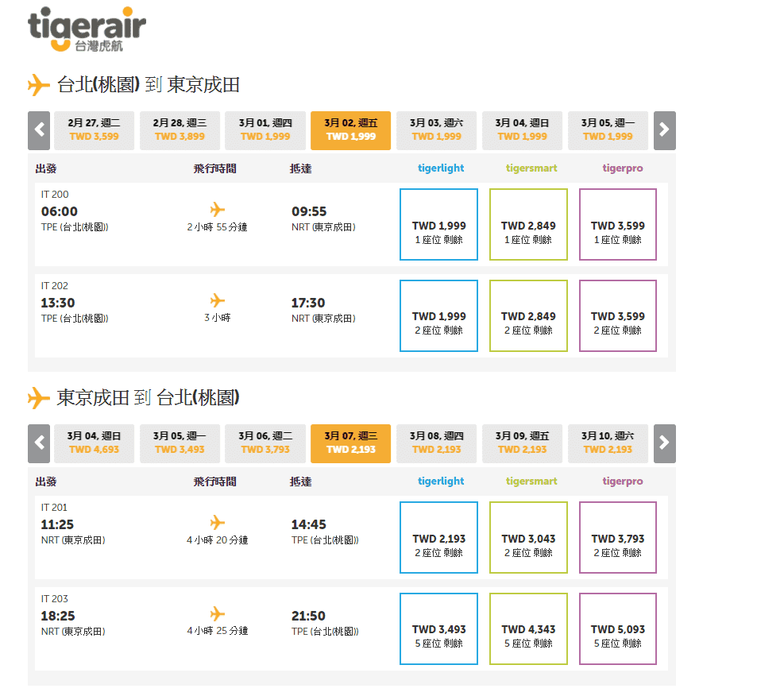Choose IT 201 tigersmart fare TWD 3,043
Screen dimensions: 784x696
(528, 538)
